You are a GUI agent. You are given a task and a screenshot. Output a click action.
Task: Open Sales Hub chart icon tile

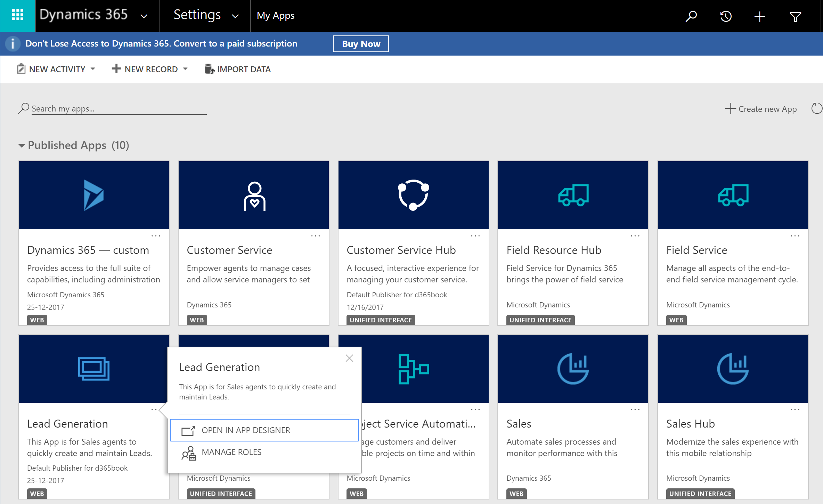(733, 369)
